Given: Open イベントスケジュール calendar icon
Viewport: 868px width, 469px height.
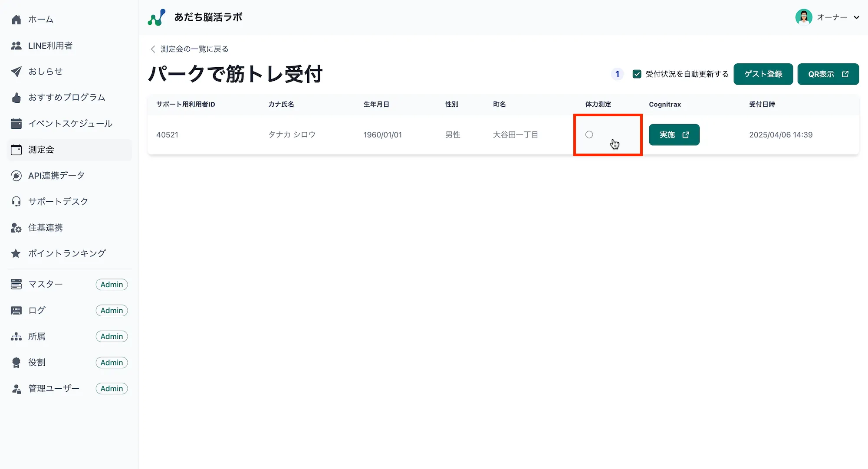Looking at the screenshot, I should pyautogui.click(x=16, y=123).
